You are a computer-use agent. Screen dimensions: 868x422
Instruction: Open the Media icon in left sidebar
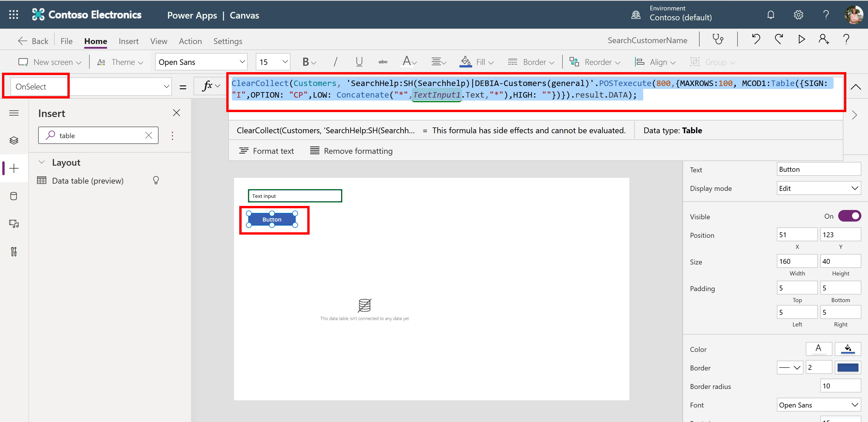14,224
